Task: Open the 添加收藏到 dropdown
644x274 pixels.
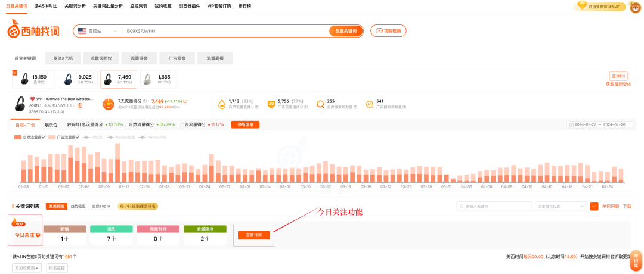Action: [x=27, y=268]
